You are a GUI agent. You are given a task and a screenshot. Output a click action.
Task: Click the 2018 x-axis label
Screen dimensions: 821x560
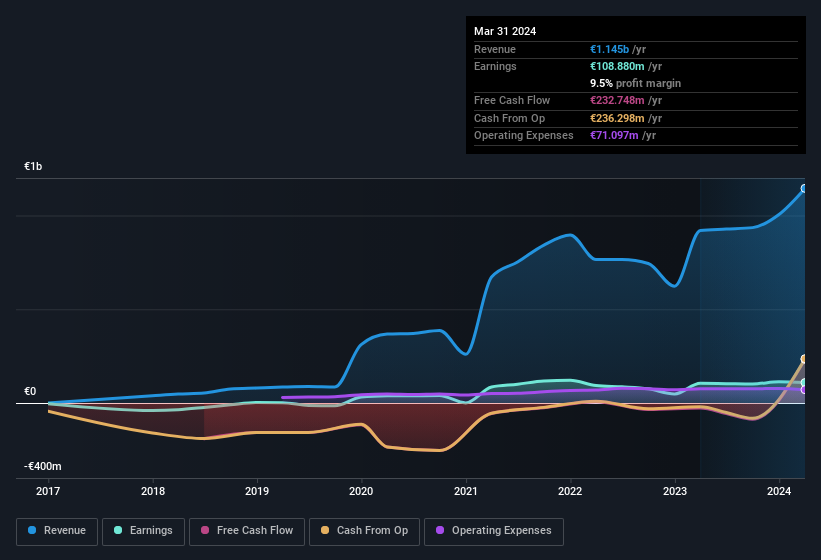point(153,491)
